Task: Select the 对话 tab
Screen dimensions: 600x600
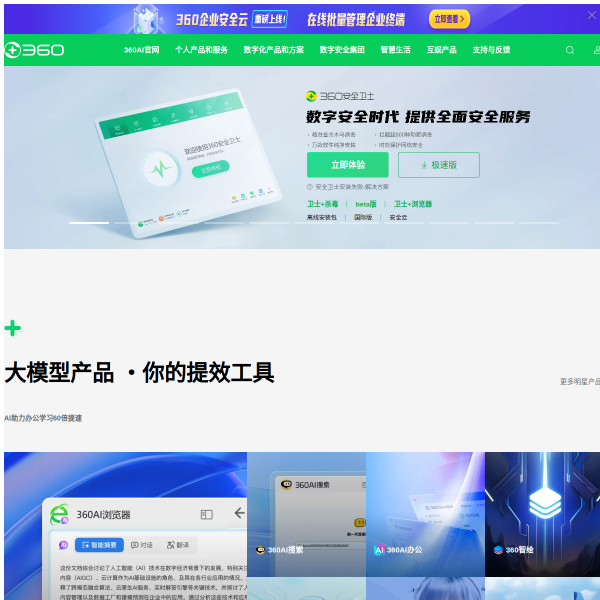Action: [x=142, y=545]
